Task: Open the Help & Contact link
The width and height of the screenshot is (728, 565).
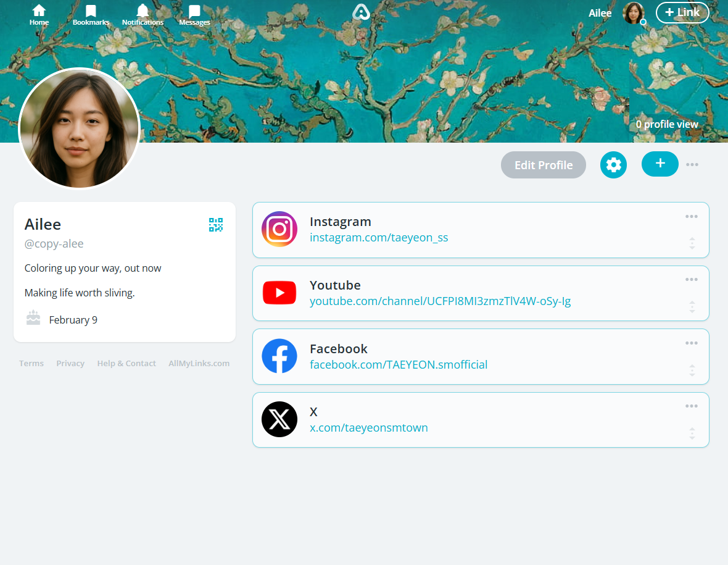Action: point(126,363)
